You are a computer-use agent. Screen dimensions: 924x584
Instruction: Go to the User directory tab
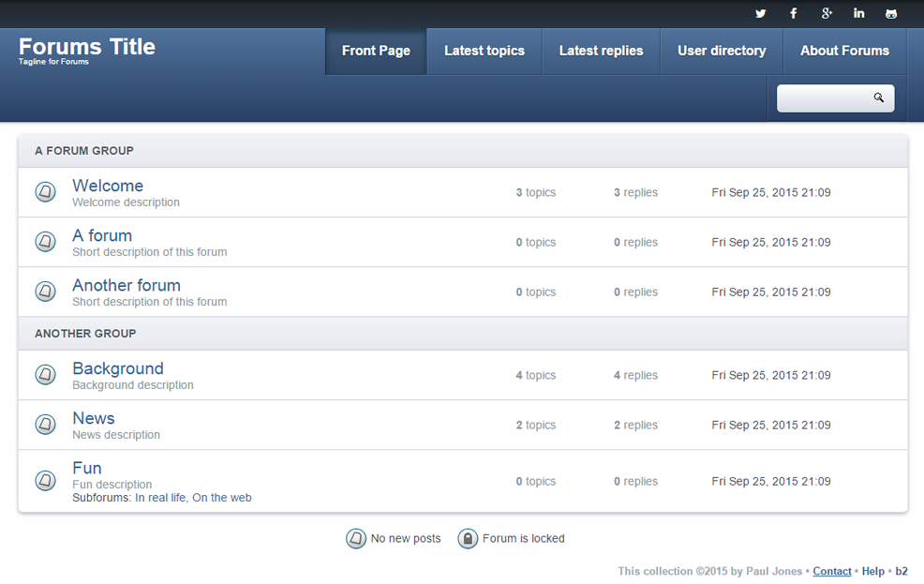[x=722, y=52]
